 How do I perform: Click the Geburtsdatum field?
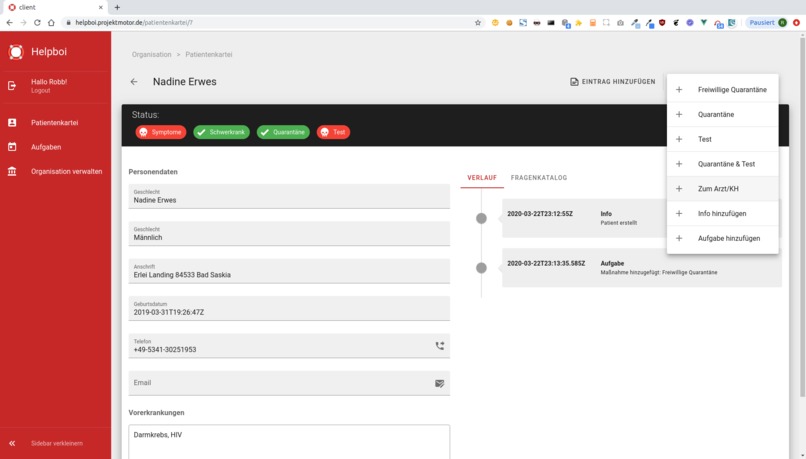click(x=289, y=308)
